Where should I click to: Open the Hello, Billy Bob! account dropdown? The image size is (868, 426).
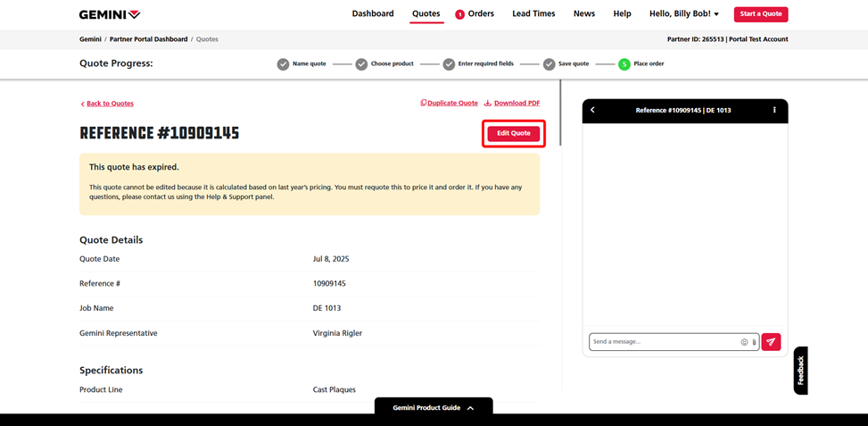[684, 14]
